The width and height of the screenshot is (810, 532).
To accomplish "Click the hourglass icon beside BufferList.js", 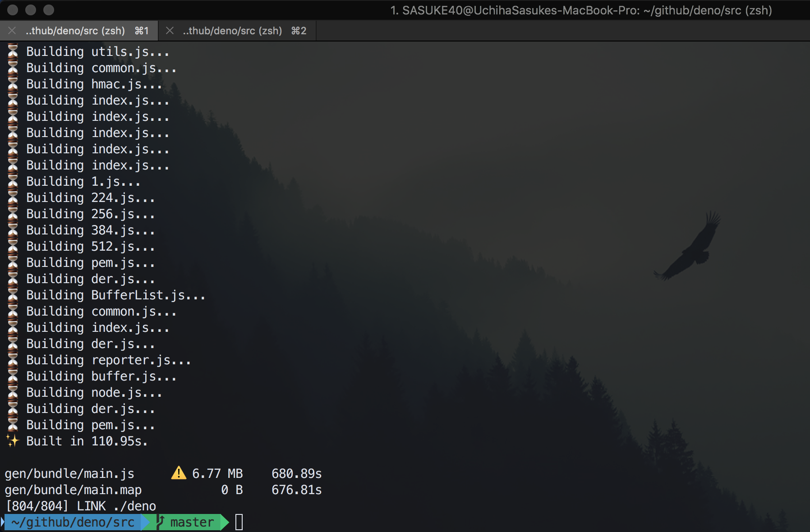I will click(13, 295).
